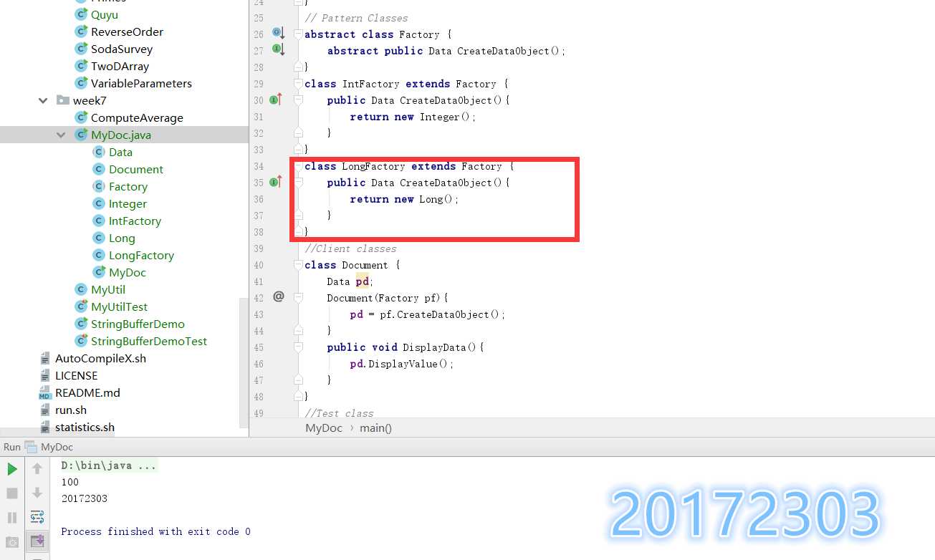Click the override gutter icon on line 35

pyautogui.click(x=276, y=182)
